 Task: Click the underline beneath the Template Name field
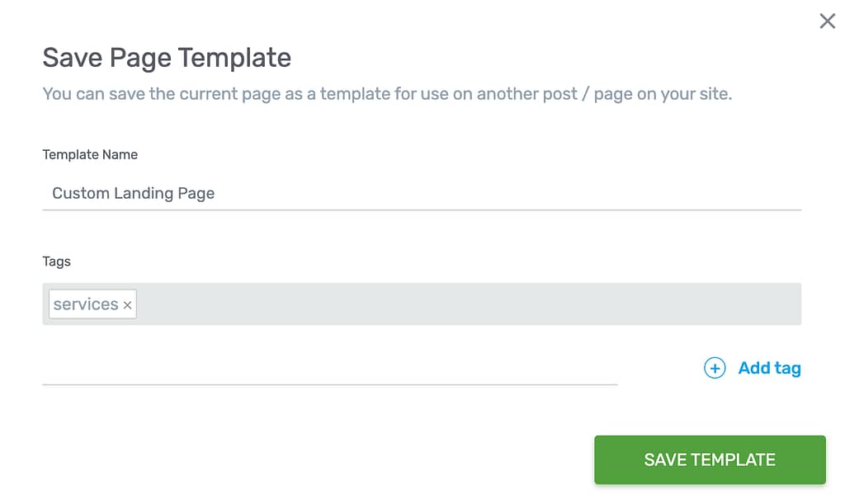pos(422,210)
